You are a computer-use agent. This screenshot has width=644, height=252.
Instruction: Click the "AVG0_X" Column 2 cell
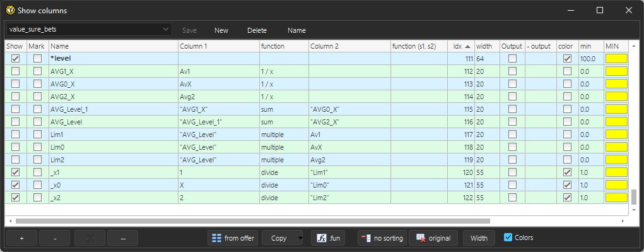coord(349,109)
